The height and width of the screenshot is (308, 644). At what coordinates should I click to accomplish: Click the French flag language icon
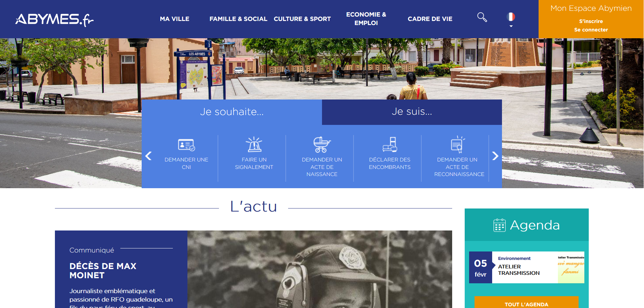click(x=511, y=17)
